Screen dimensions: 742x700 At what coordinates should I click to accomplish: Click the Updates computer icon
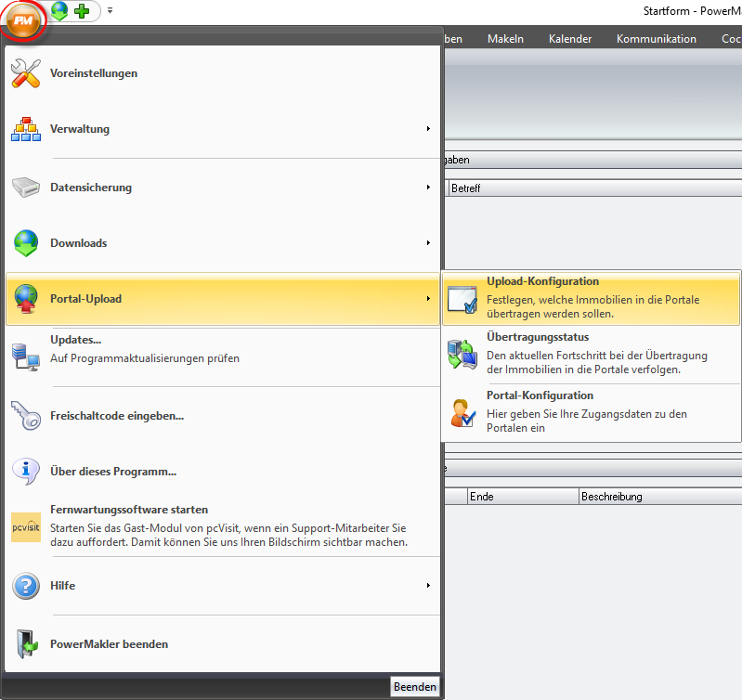coord(26,357)
